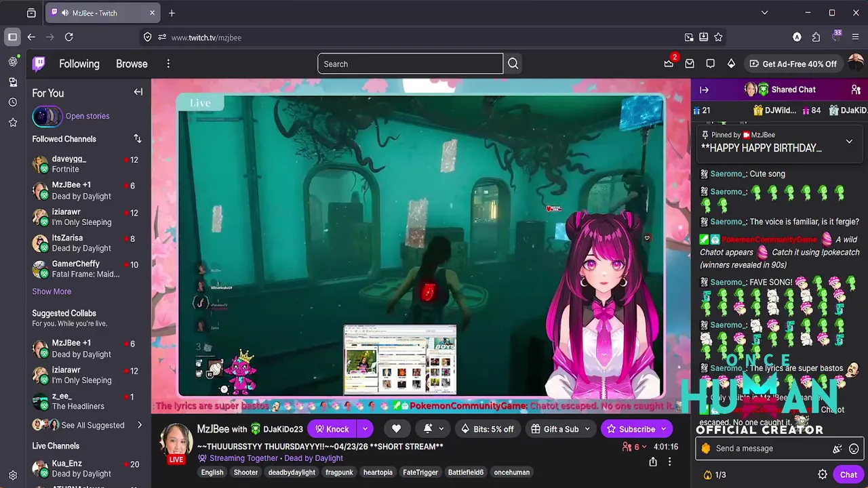868x488 pixels.
Task: Install site as app icon in address bar
Action: point(703,37)
